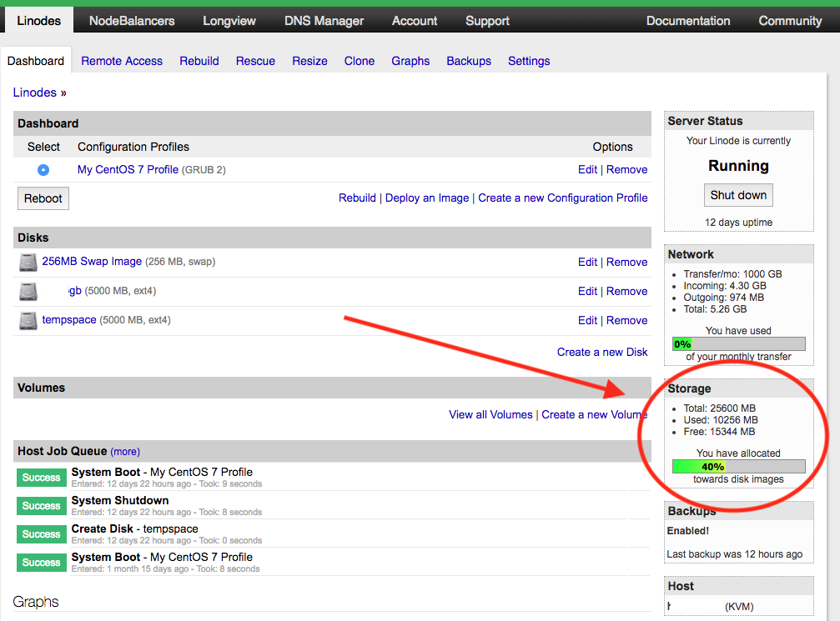Click the Rebuild link below the configuration profiles
This screenshot has height=621, width=840.
[357, 198]
